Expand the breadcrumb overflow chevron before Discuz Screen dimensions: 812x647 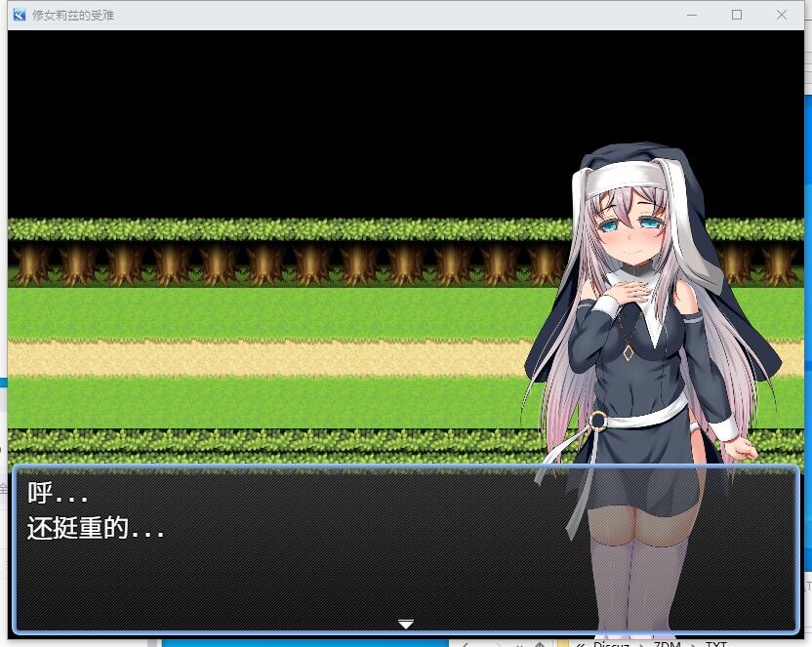tap(580, 644)
